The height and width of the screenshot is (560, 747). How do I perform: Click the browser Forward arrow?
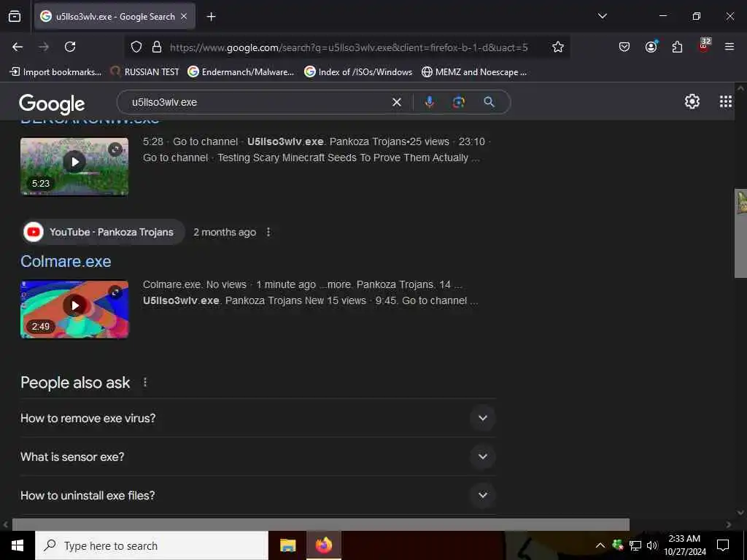coord(44,47)
